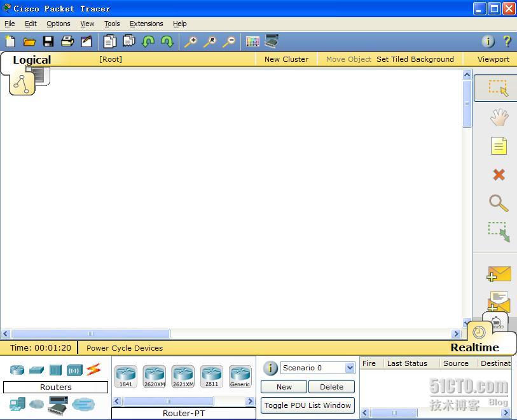Open the Edit menu
Viewport: 517px width, 420px height.
(31, 24)
